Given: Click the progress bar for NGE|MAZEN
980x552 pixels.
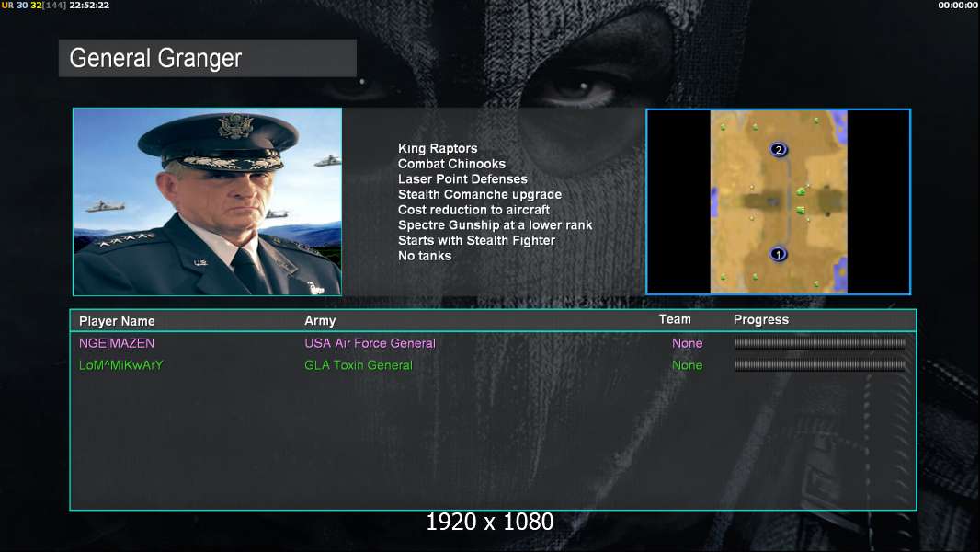Looking at the screenshot, I should (820, 342).
